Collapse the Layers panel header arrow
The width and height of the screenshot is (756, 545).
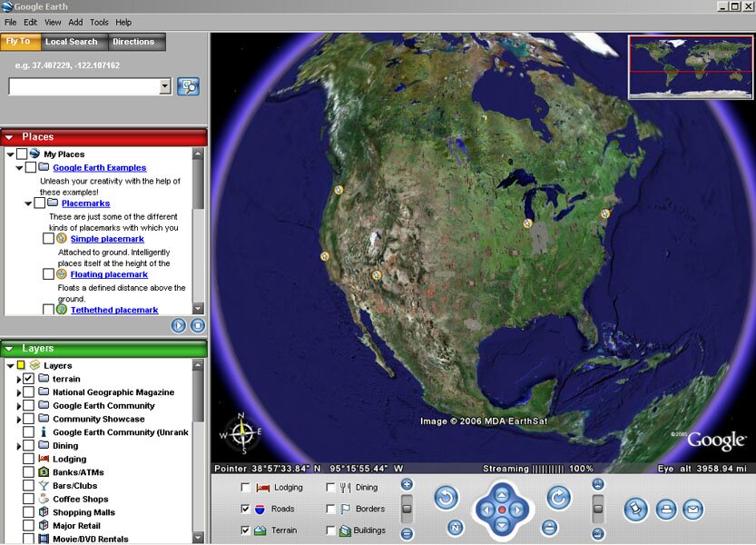coord(9,349)
